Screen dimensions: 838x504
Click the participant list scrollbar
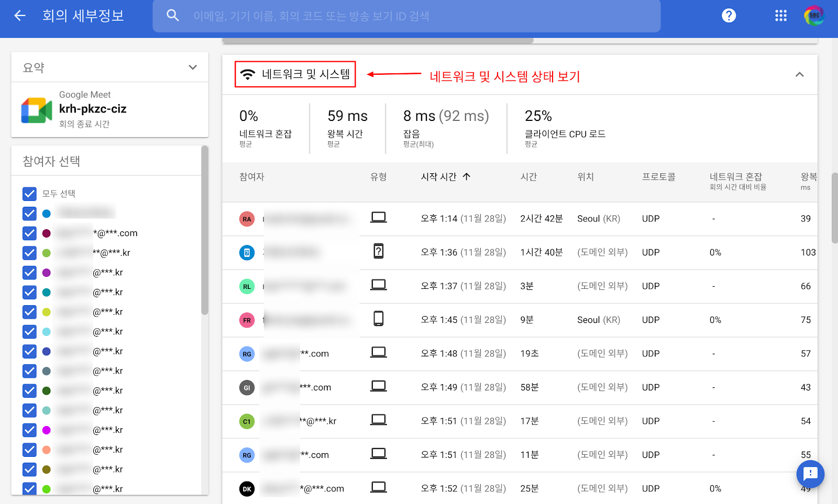[205, 230]
